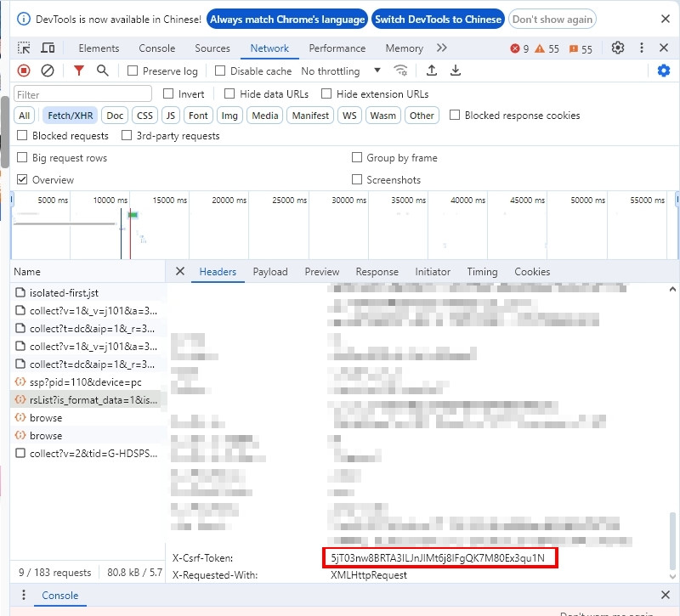Open network conditions wifi icon
Screen dimensions: 680x616
point(400,71)
